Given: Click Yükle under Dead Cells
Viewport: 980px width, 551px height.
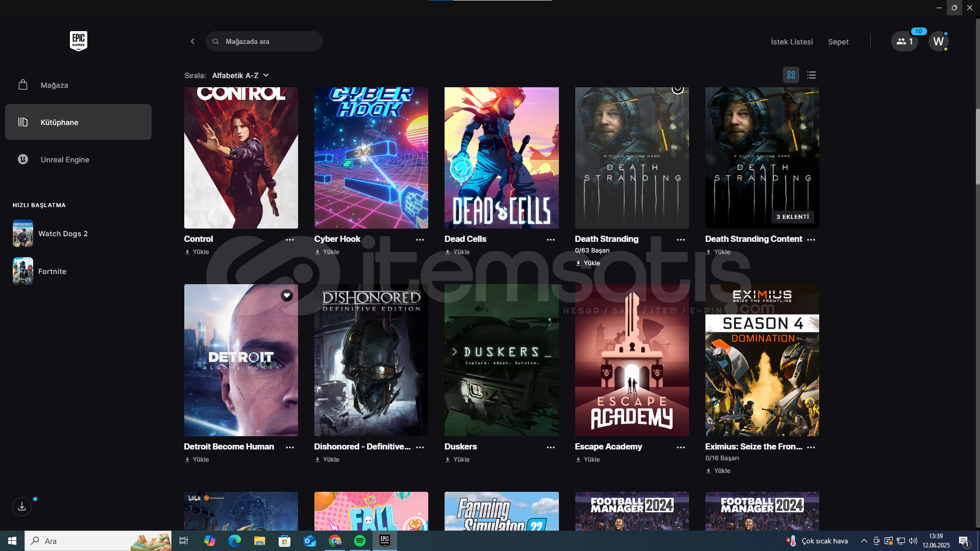Looking at the screenshot, I should 457,252.
